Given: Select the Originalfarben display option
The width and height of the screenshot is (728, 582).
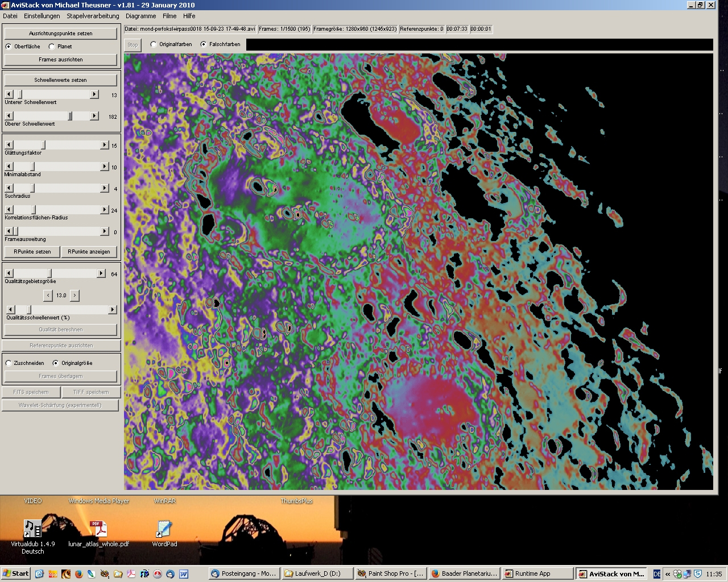Looking at the screenshot, I should pos(154,44).
